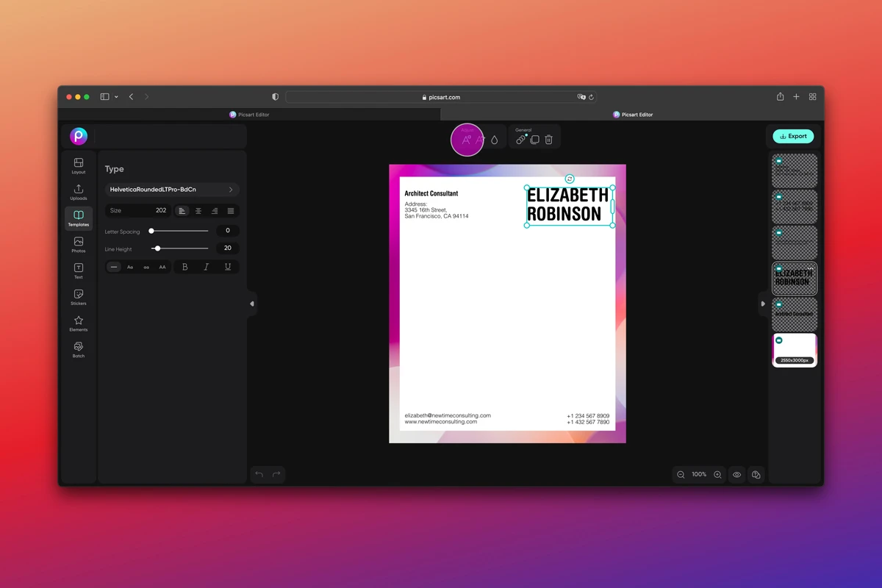Viewport: 882px width, 588px height.
Task: Open the Text panel in the sidebar
Action: click(x=78, y=270)
